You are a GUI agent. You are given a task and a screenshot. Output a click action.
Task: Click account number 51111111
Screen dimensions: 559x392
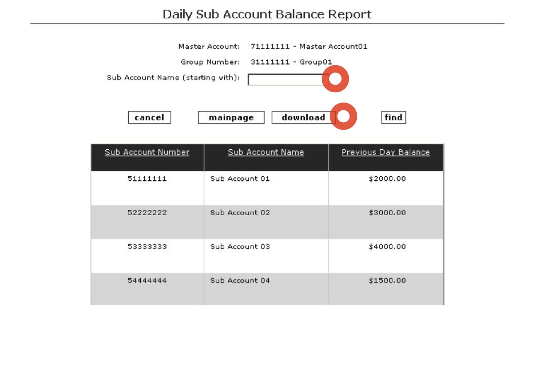click(148, 179)
